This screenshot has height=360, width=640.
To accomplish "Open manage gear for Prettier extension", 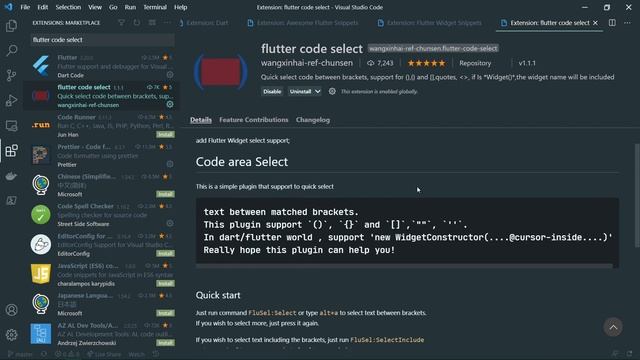I will point(170,164).
